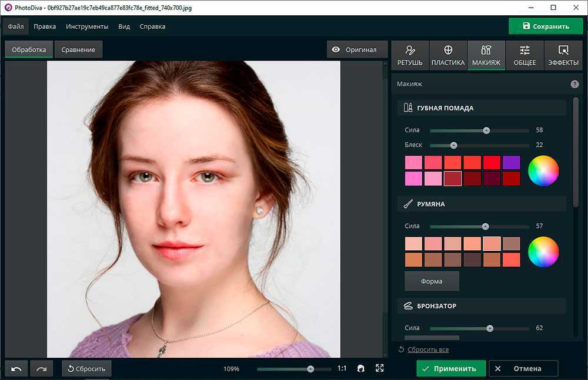The height and width of the screenshot is (380, 588).
Task: Click the PhotoDiva app icon in the title bar
Action: (x=8, y=8)
